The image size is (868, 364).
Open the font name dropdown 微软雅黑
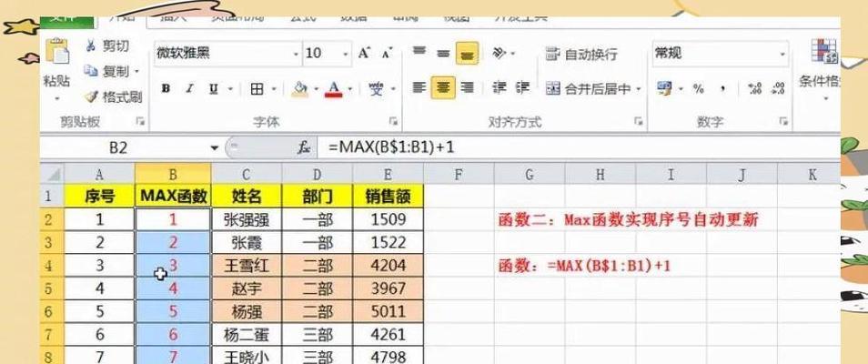click(296, 55)
